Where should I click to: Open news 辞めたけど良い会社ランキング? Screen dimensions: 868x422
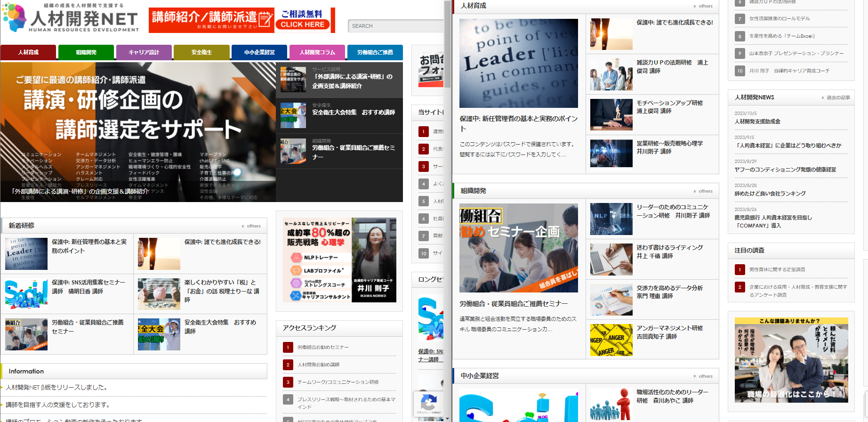770,194
